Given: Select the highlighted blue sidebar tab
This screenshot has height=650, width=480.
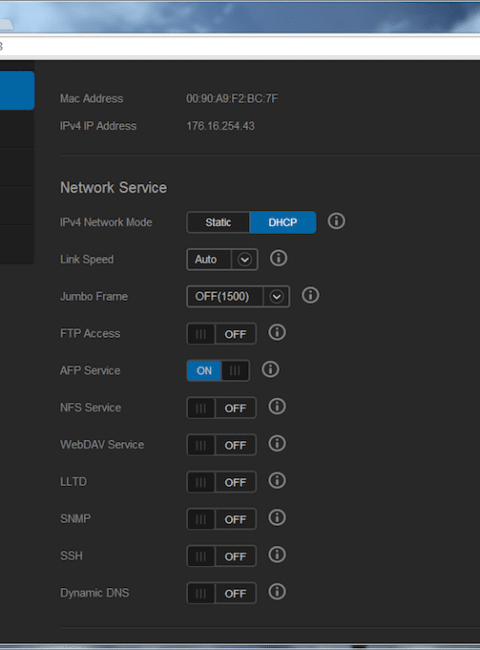Looking at the screenshot, I should 17,90.
